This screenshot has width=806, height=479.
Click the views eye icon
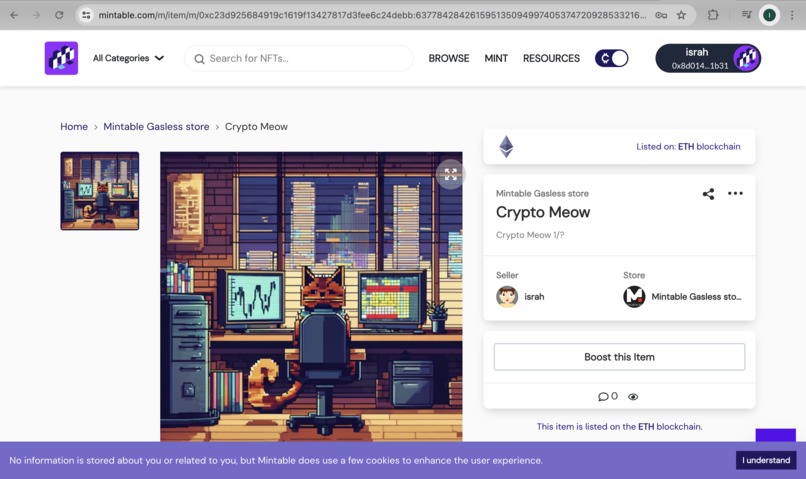click(x=633, y=397)
